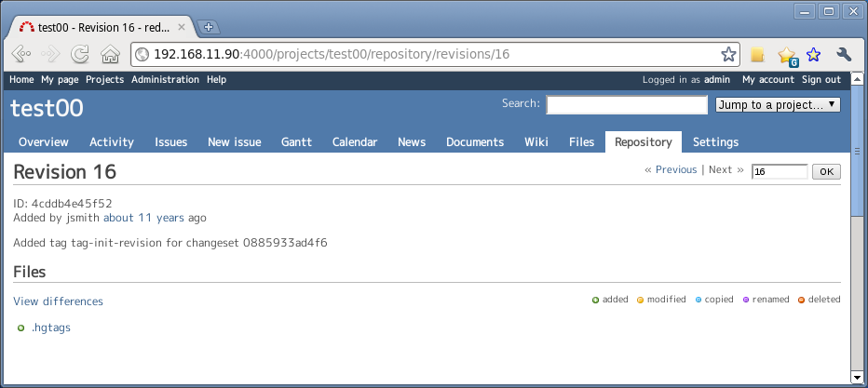Bookmark page using star in address bar

tap(728, 54)
